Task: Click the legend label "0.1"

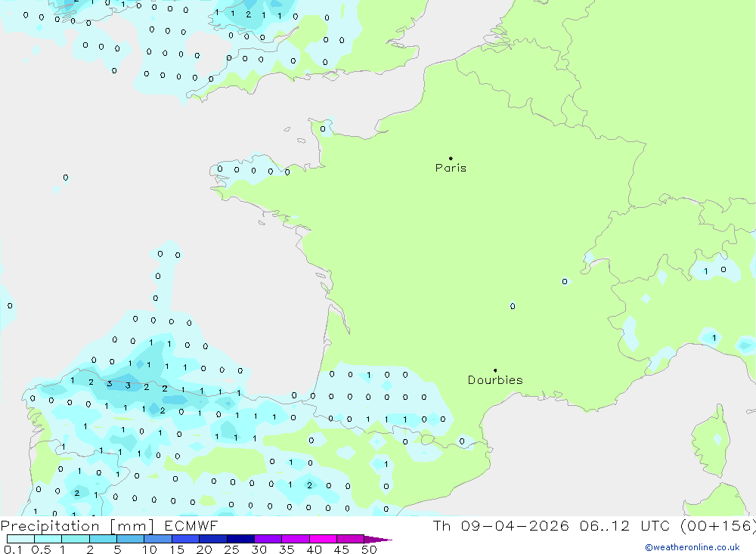Action: coord(13,549)
